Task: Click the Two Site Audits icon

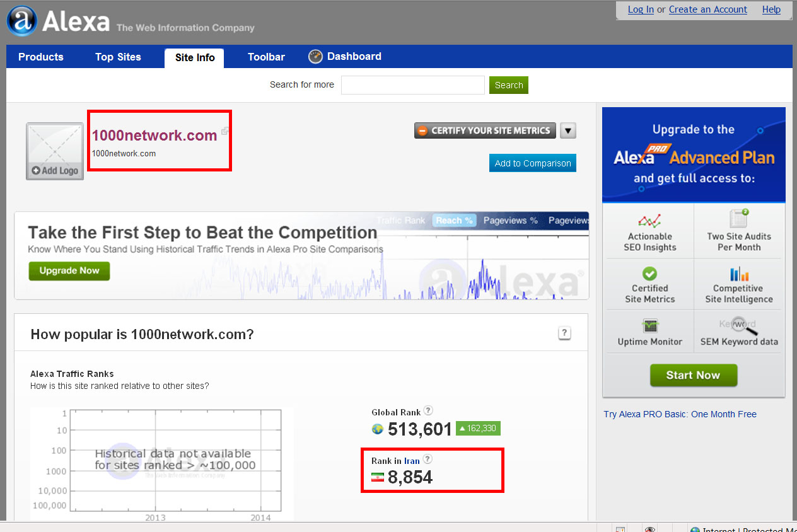Action: [x=739, y=219]
